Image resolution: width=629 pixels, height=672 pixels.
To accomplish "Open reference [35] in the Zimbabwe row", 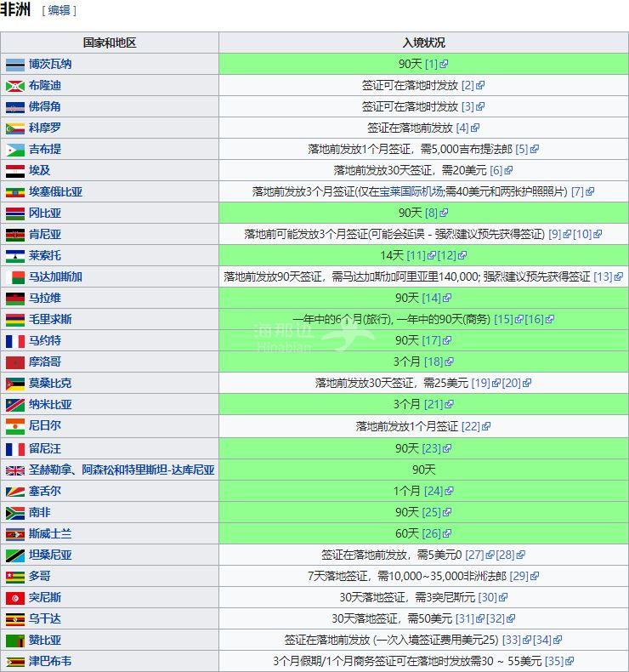I will (553, 661).
